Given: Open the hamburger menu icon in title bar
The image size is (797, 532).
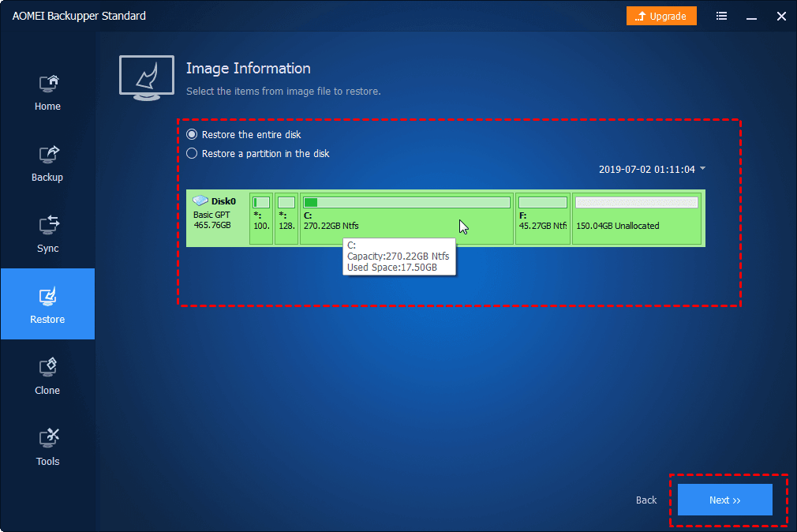Looking at the screenshot, I should click(x=721, y=16).
